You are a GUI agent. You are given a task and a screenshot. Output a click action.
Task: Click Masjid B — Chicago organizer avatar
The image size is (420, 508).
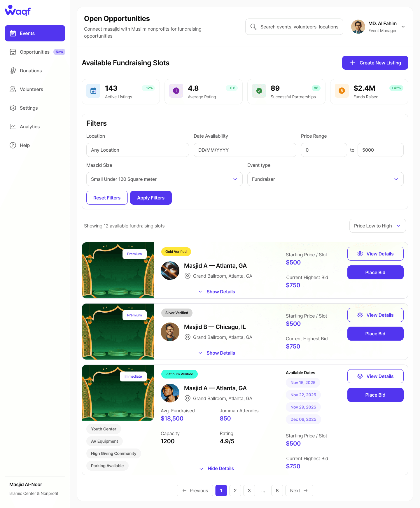tap(170, 332)
